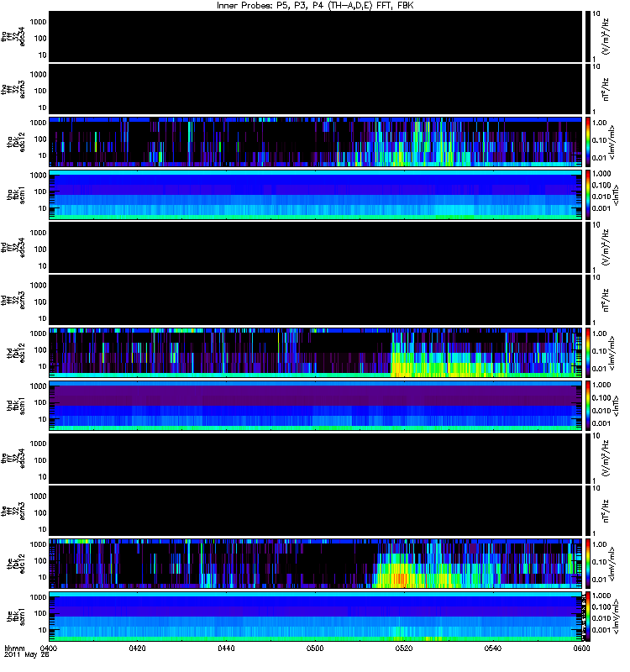Click the thd fbk scm1 color bar

coord(588,406)
